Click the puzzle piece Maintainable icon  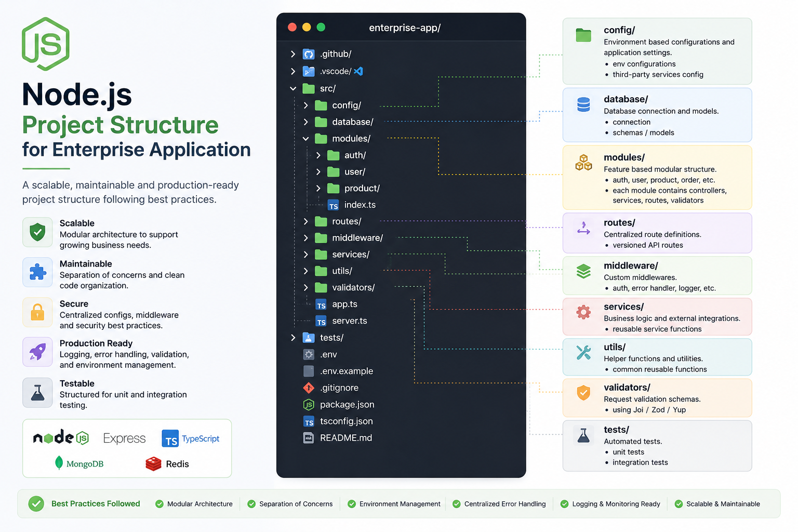(x=37, y=272)
